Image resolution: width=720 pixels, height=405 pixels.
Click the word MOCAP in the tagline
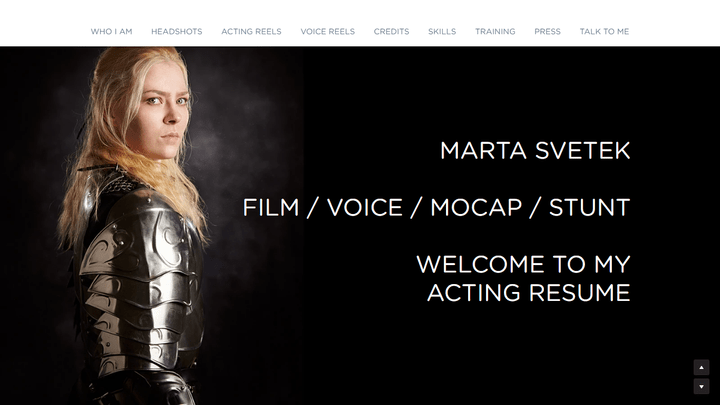tap(476, 208)
